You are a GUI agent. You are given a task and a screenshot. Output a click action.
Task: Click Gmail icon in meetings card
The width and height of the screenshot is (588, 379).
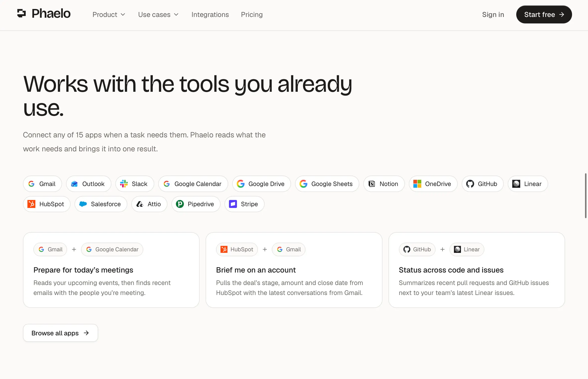point(41,249)
